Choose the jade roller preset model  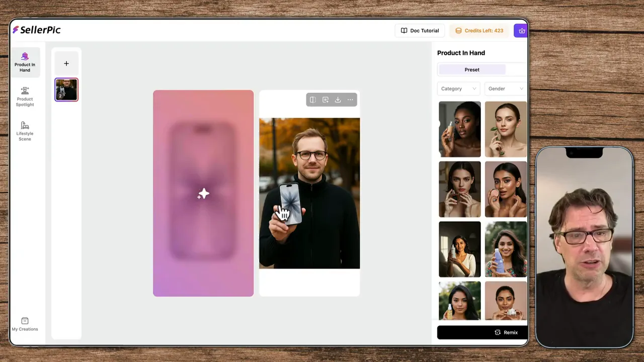click(x=506, y=129)
